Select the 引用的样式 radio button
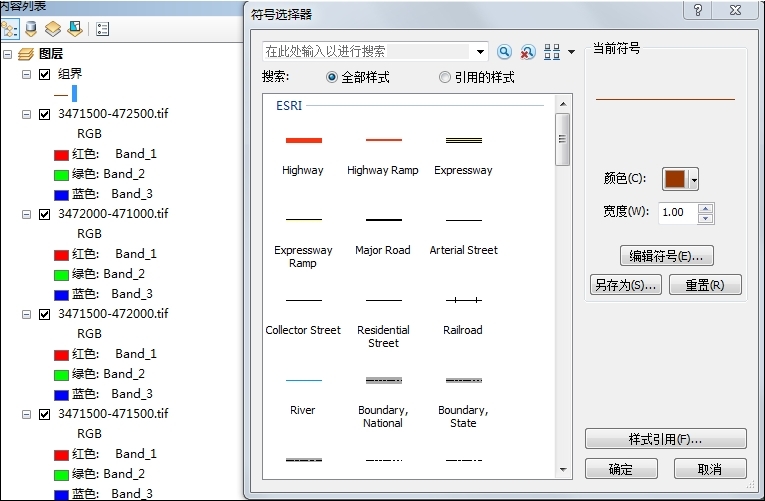The image size is (765, 501). tap(445, 77)
